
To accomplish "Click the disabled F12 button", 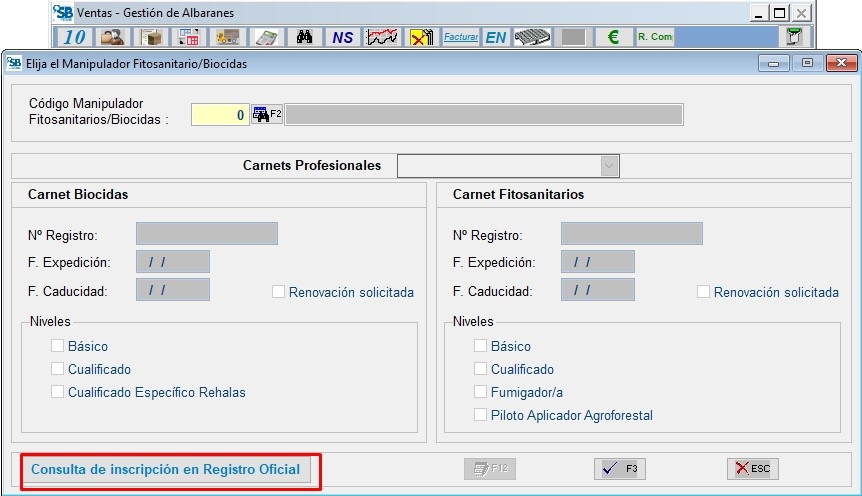I will pyautogui.click(x=490, y=469).
